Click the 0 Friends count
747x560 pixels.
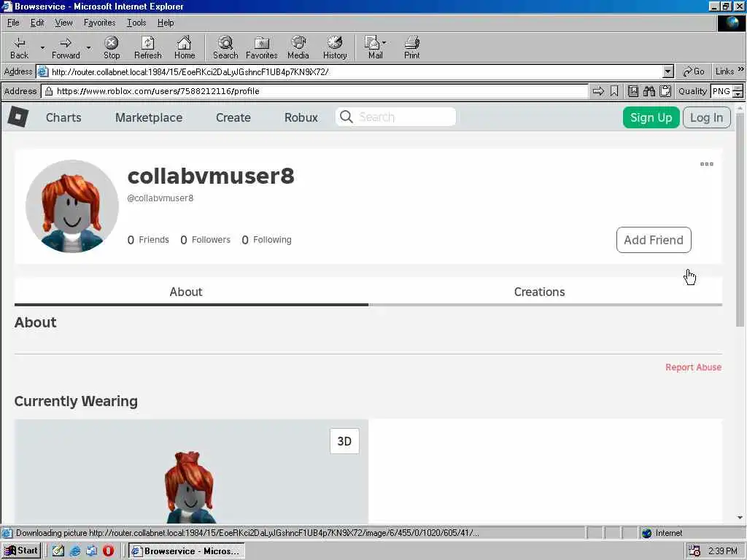click(148, 239)
